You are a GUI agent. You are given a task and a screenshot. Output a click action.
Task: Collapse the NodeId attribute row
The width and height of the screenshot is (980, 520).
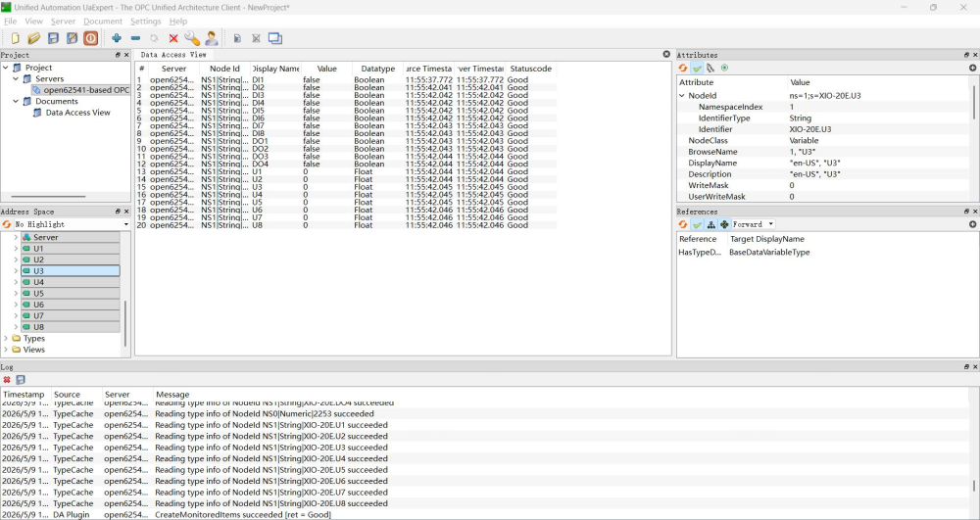pyautogui.click(x=682, y=96)
